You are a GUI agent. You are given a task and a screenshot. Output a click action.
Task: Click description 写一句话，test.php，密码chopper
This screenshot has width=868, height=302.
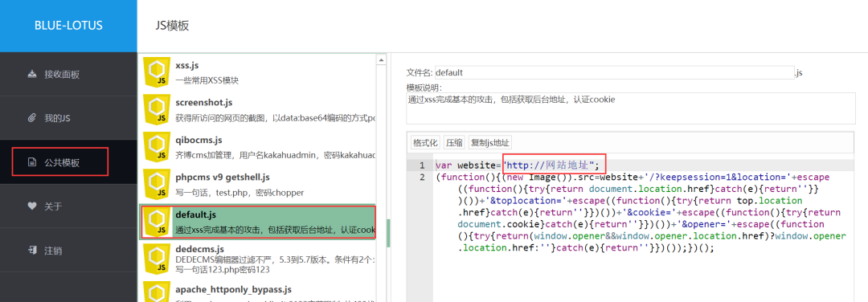(240, 193)
